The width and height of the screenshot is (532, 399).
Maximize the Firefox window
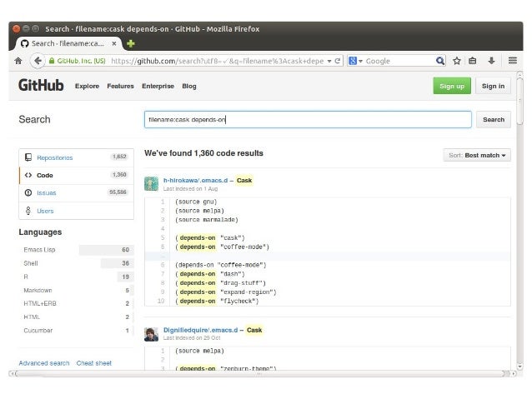click(x=36, y=29)
